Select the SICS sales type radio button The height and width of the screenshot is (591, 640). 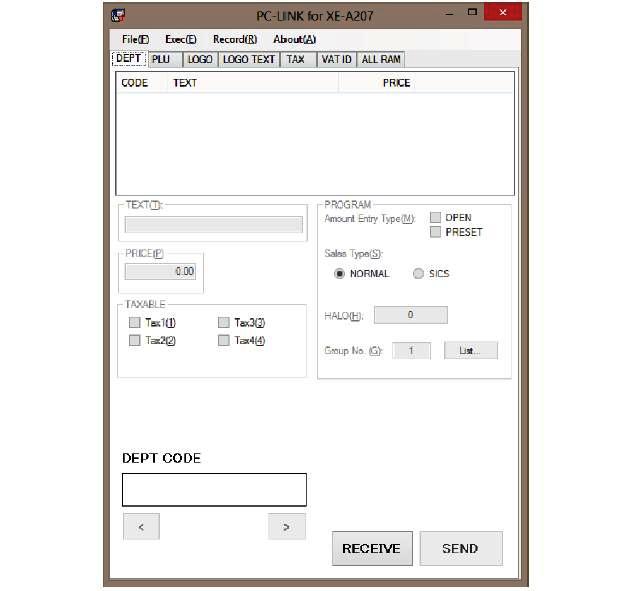418,273
